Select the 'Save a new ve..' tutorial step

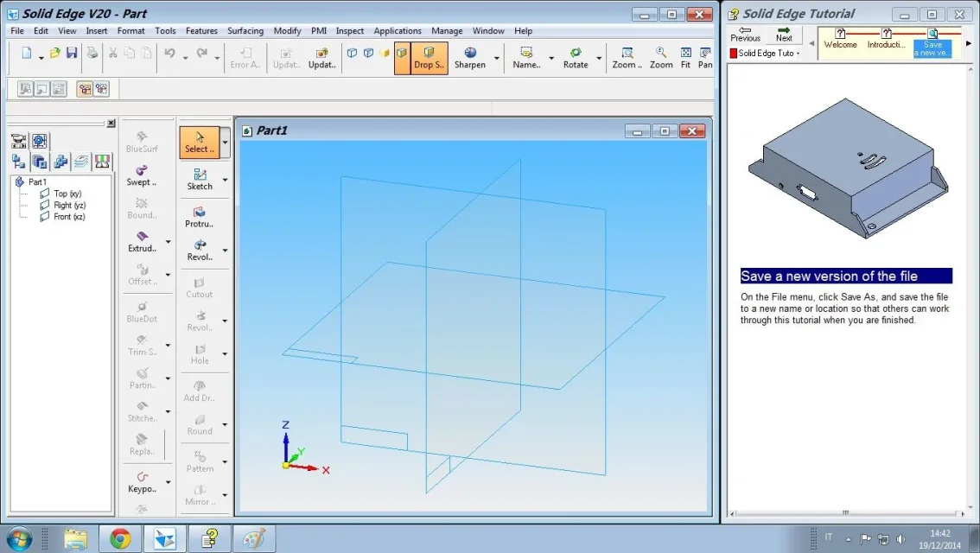(932, 43)
